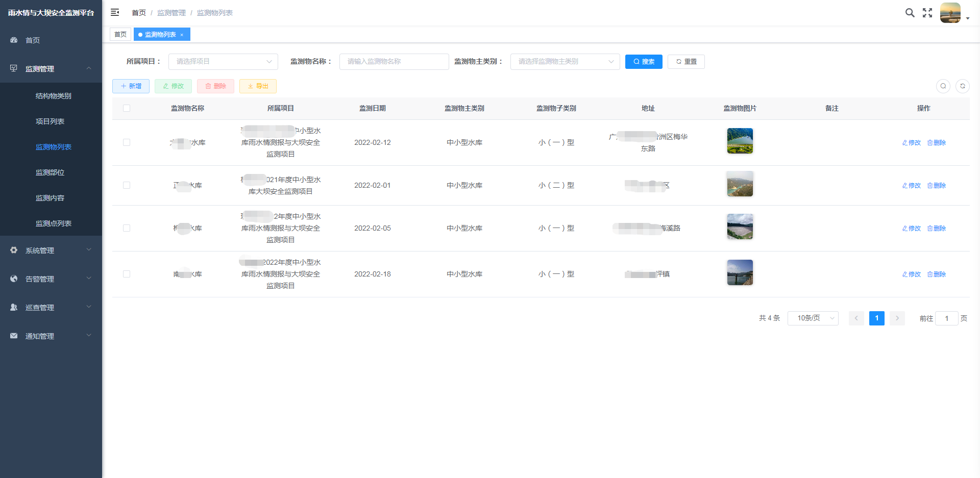The height and width of the screenshot is (478, 980).
Task: Open the 监测物主类别 dropdown
Action: point(565,62)
